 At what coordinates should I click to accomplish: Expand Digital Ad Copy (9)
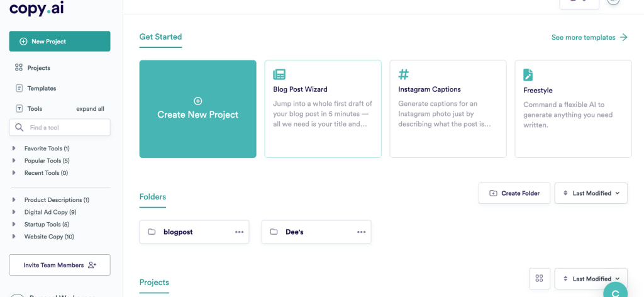tap(50, 213)
